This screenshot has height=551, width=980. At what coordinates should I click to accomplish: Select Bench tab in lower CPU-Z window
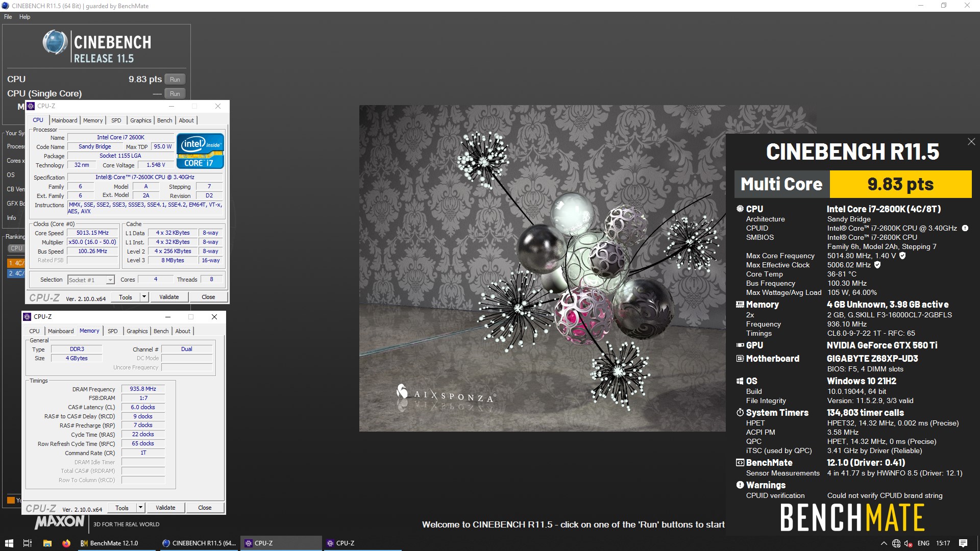[161, 331]
